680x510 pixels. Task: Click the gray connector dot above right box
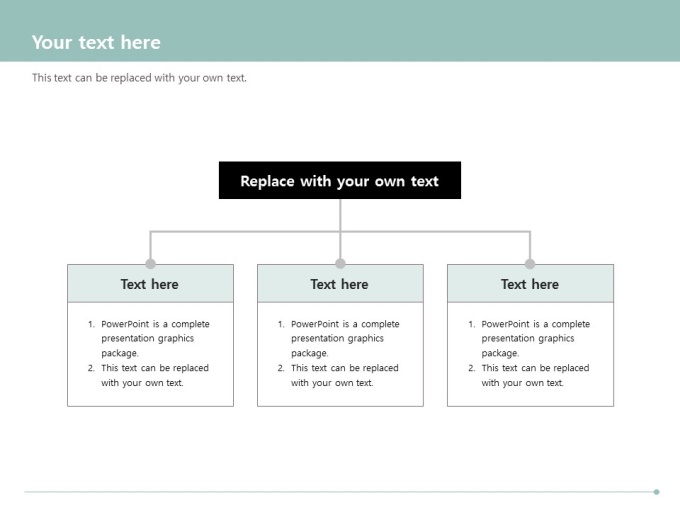(x=530, y=264)
